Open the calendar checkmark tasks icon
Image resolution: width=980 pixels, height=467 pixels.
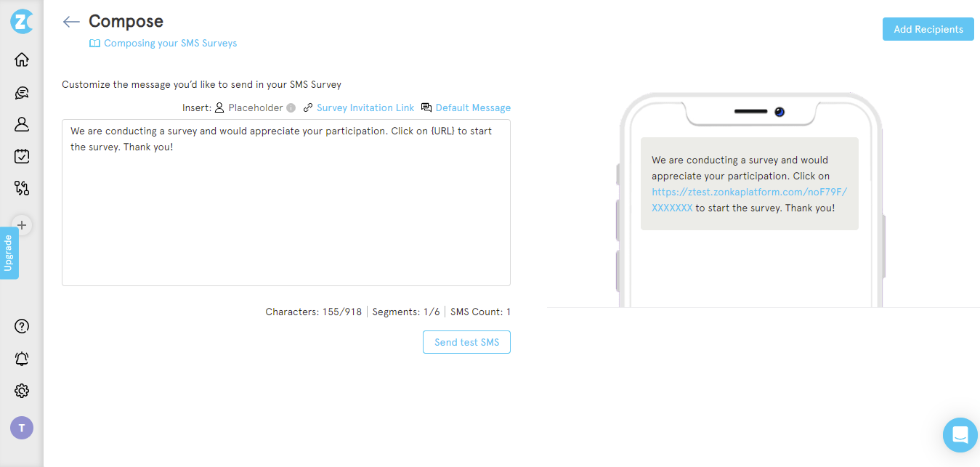click(22, 156)
